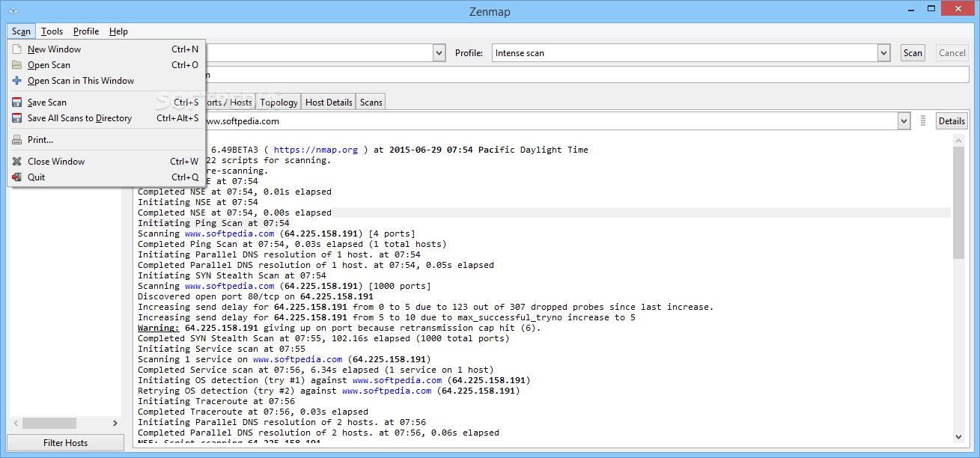Viewport: 980px width, 458px height.
Task: Click the Details button
Action: coord(951,120)
